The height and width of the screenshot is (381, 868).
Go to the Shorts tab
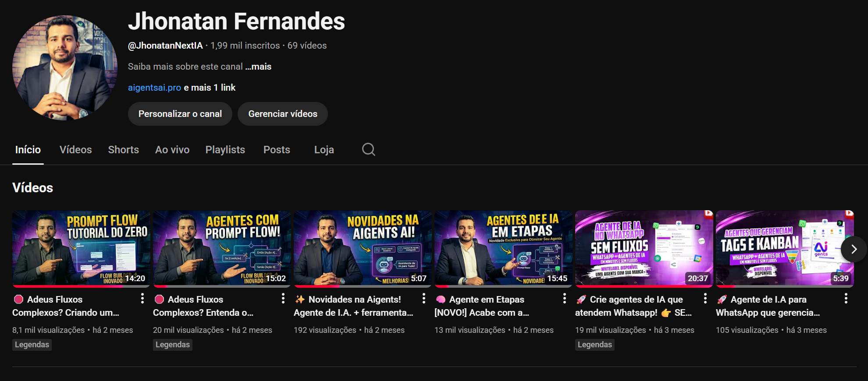tap(124, 150)
